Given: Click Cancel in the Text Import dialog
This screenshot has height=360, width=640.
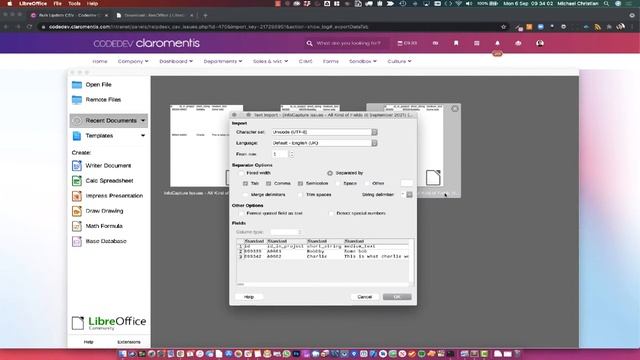Looking at the screenshot, I should pyautogui.click(x=364, y=297).
